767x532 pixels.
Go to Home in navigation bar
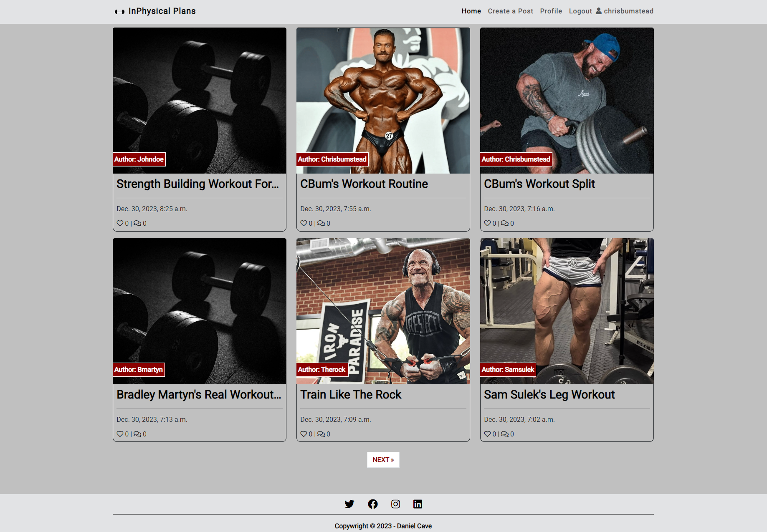[471, 11]
